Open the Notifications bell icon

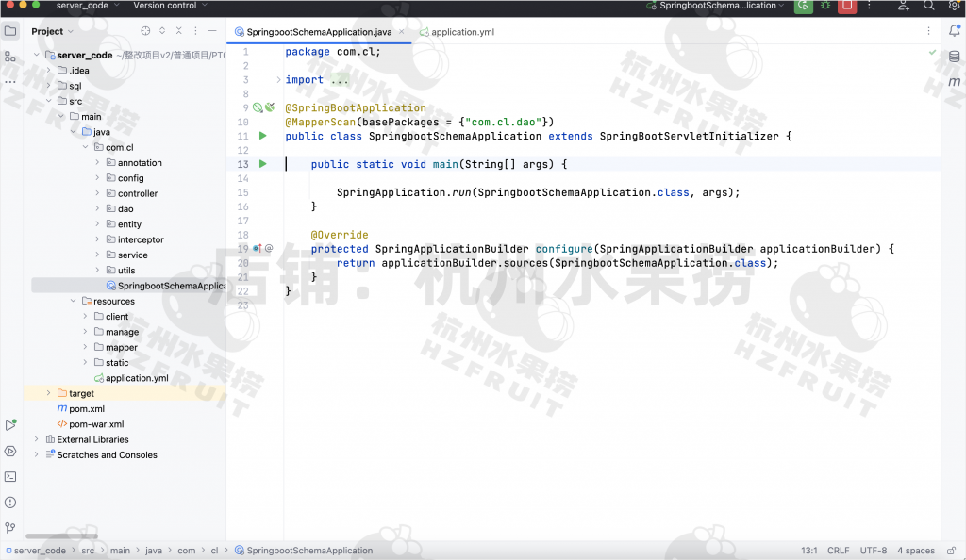pyautogui.click(x=954, y=31)
